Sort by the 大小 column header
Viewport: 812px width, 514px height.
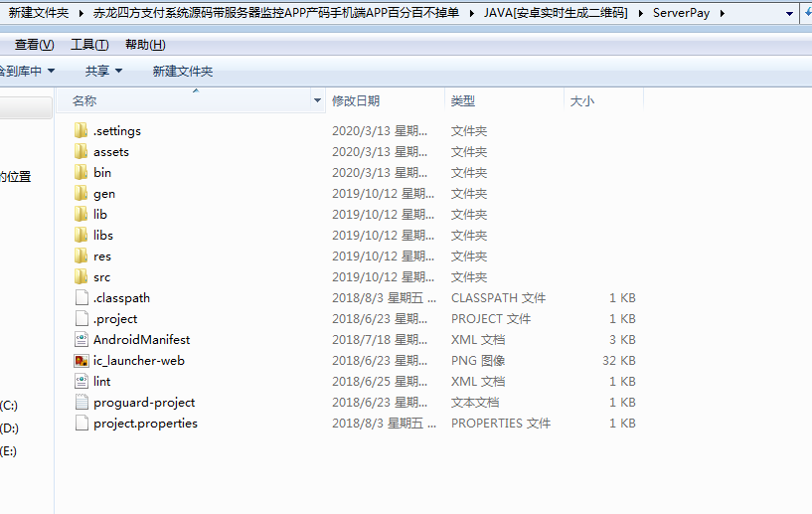(582, 100)
